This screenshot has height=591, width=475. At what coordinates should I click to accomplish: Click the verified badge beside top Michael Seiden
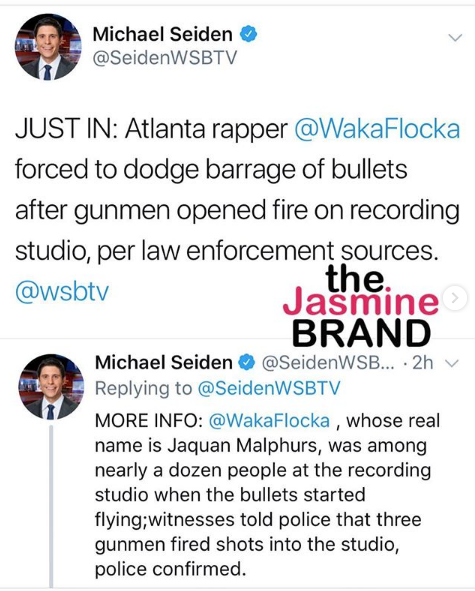(x=248, y=34)
